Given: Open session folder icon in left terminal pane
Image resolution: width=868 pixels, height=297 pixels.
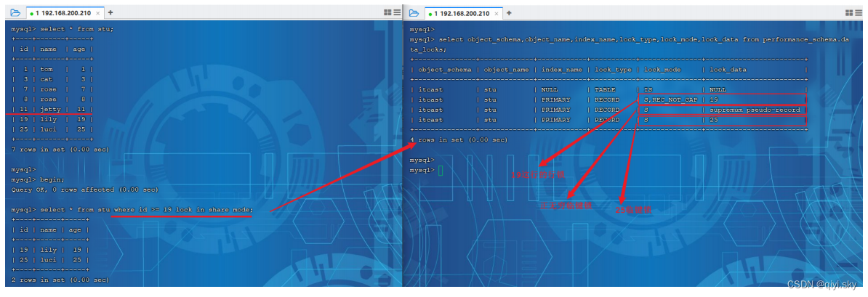Looking at the screenshot, I should [x=15, y=13].
